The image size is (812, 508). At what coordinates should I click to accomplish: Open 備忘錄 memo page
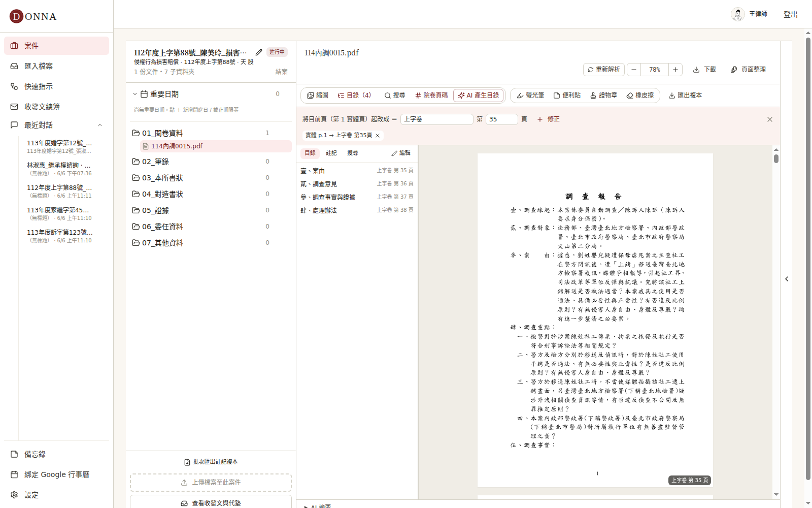(56, 454)
